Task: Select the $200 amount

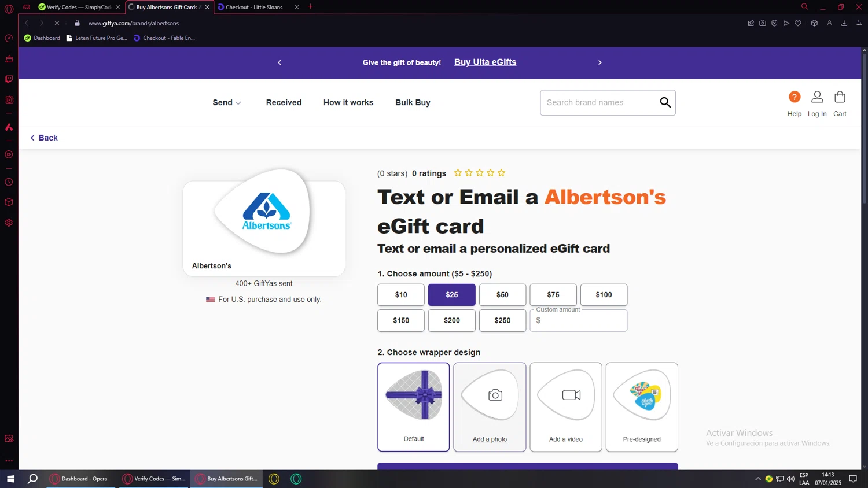Action: [x=452, y=320]
